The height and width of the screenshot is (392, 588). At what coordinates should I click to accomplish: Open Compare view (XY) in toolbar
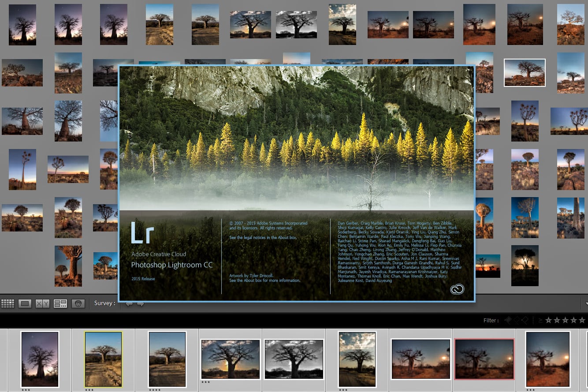point(42,303)
